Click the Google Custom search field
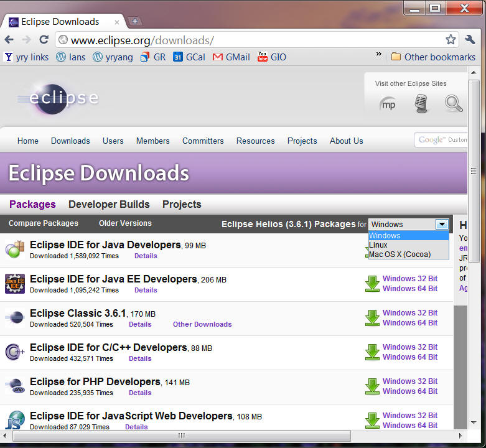486x448 pixels. tap(441, 140)
